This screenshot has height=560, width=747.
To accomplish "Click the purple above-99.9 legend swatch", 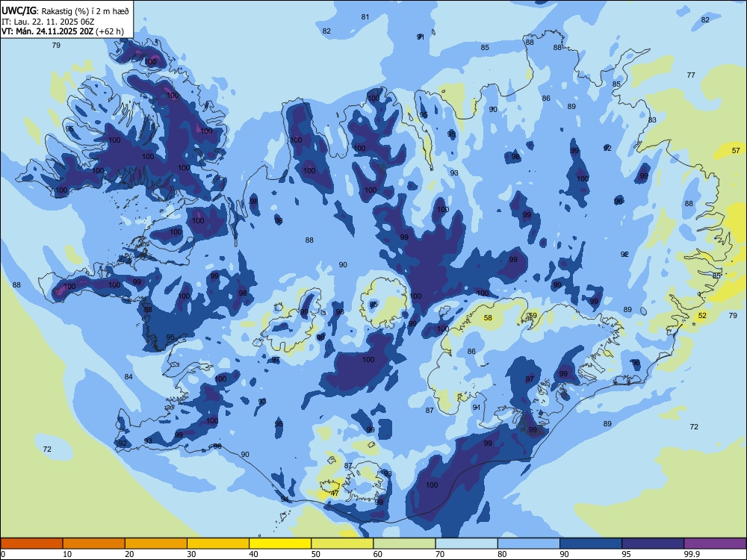I will (715, 544).
